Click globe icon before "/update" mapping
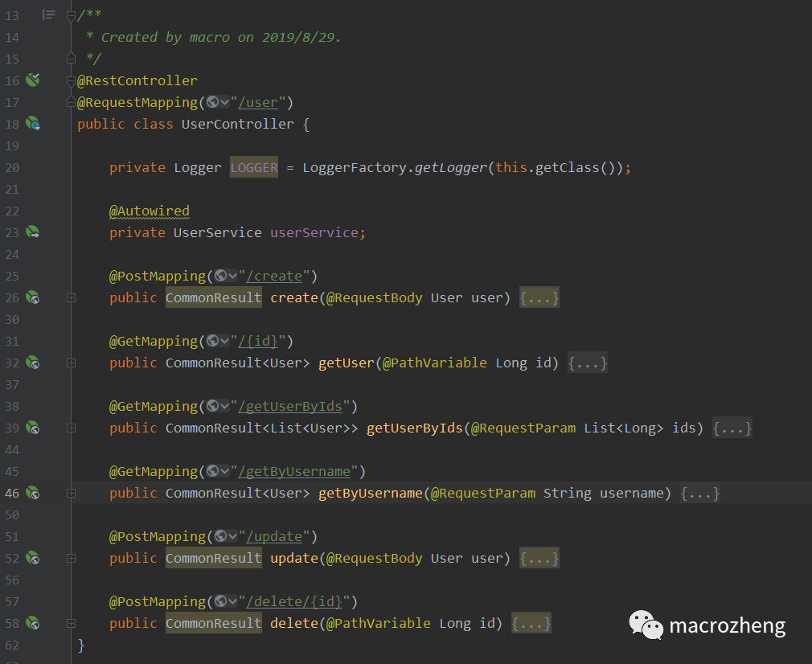The height and width of the screenshot is (664, 812). pos(220,536)
